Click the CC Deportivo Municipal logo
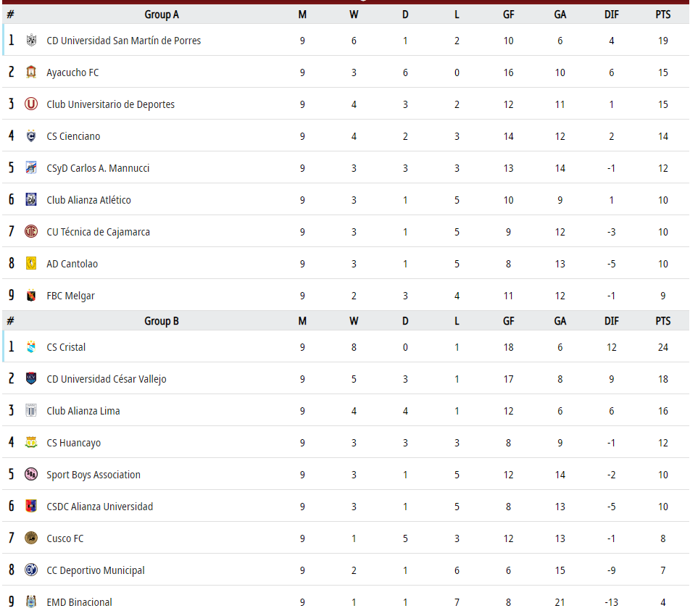The width and height of the screenshot is (690, 616). [x=31, y=570]
